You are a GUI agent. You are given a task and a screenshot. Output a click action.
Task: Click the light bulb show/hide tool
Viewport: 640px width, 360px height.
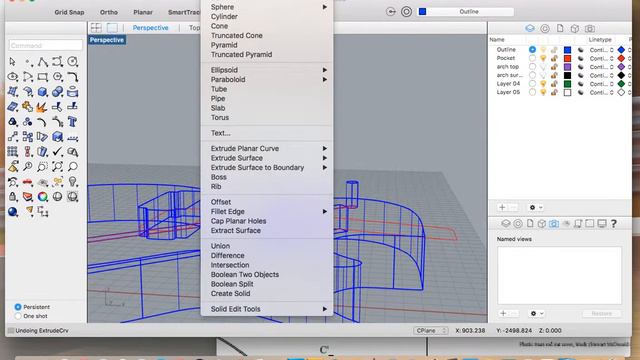click(x=73, y=182)
